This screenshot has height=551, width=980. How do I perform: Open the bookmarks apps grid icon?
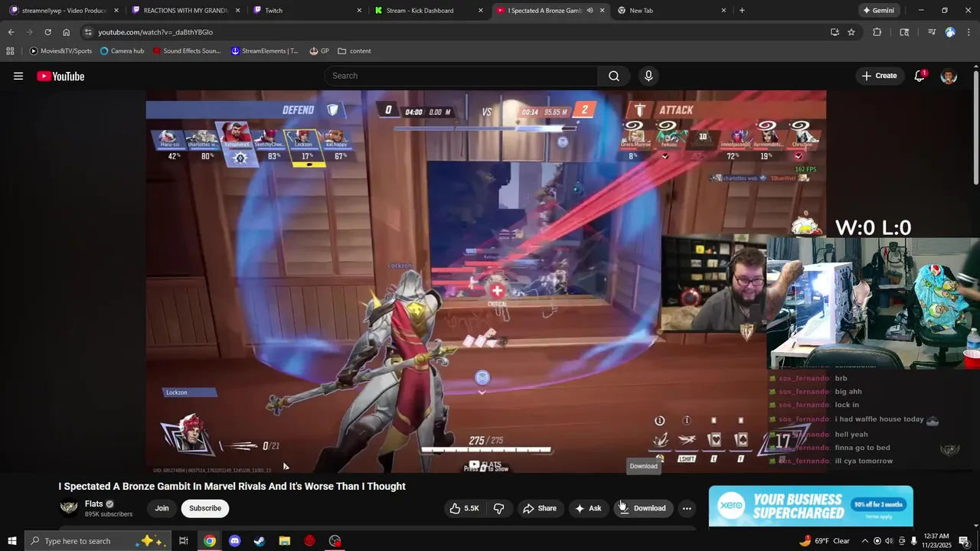pos(10,51)
